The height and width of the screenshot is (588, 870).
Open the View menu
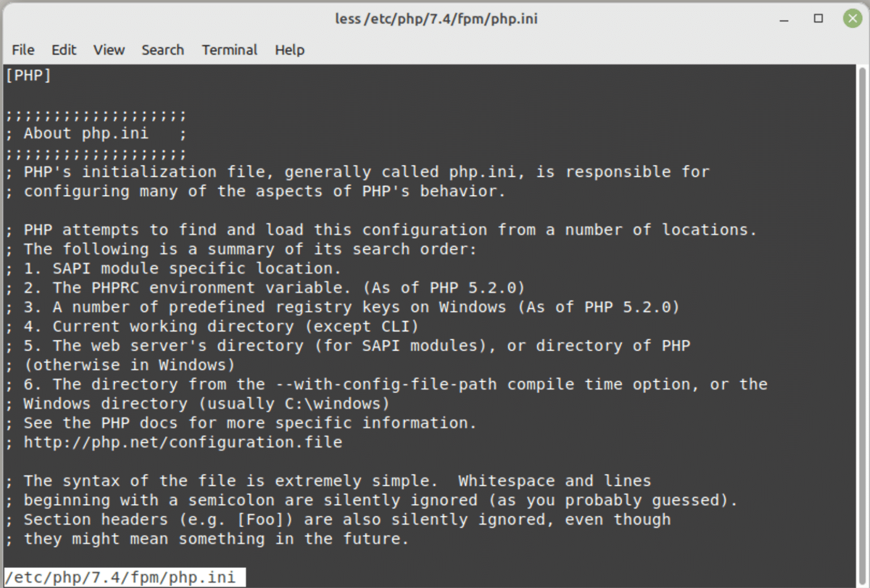[108, 50]
